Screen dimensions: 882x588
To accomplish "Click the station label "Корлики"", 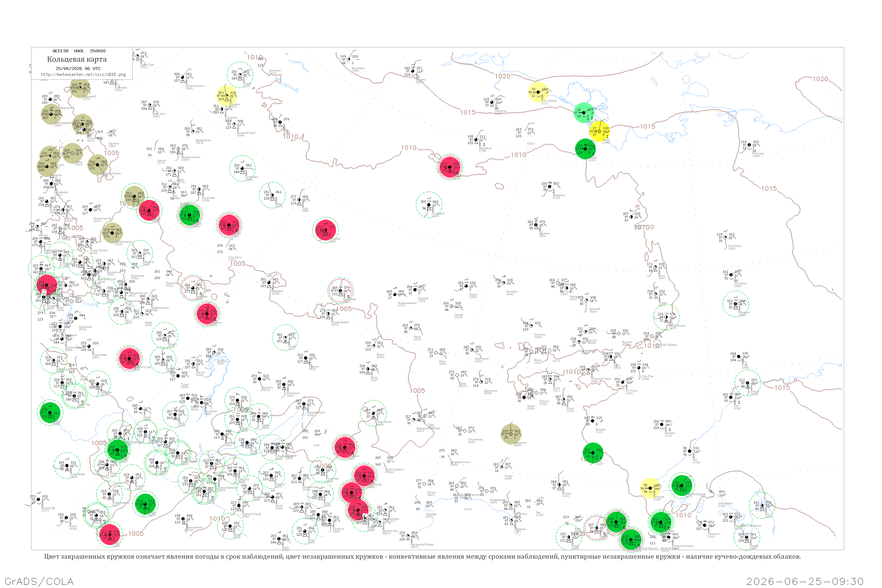I will [x=113, y=143].
